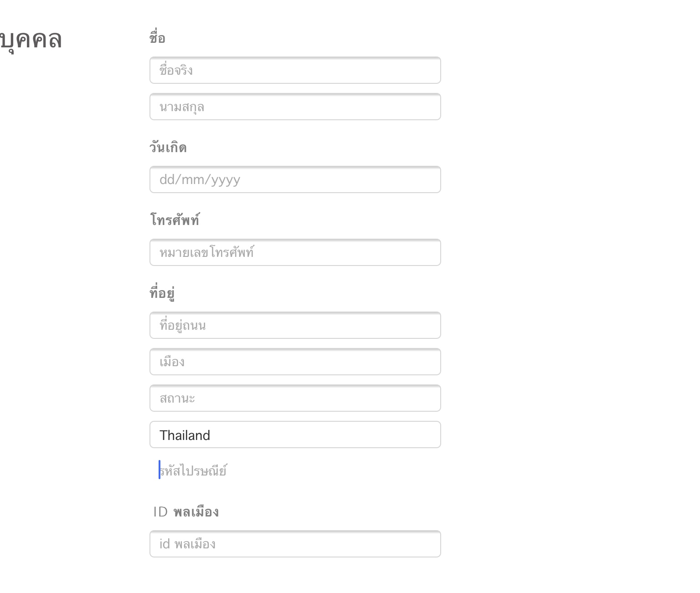Click the วันเกิด birth date label

tap(168, 148)
